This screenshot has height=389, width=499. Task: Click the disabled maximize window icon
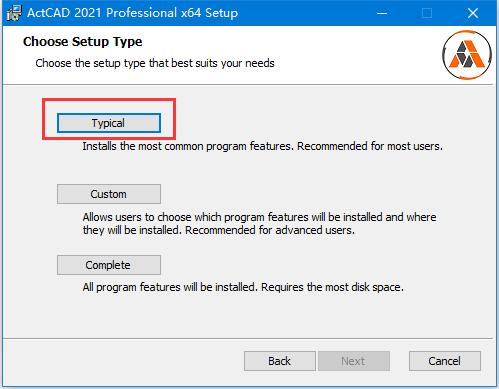pos(427,13)
